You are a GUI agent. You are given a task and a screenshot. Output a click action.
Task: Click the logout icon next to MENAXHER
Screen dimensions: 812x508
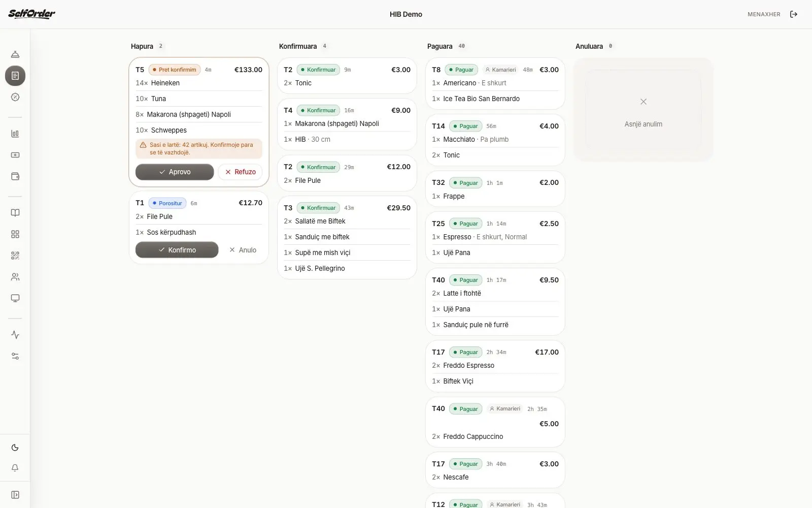coord(794,14)
